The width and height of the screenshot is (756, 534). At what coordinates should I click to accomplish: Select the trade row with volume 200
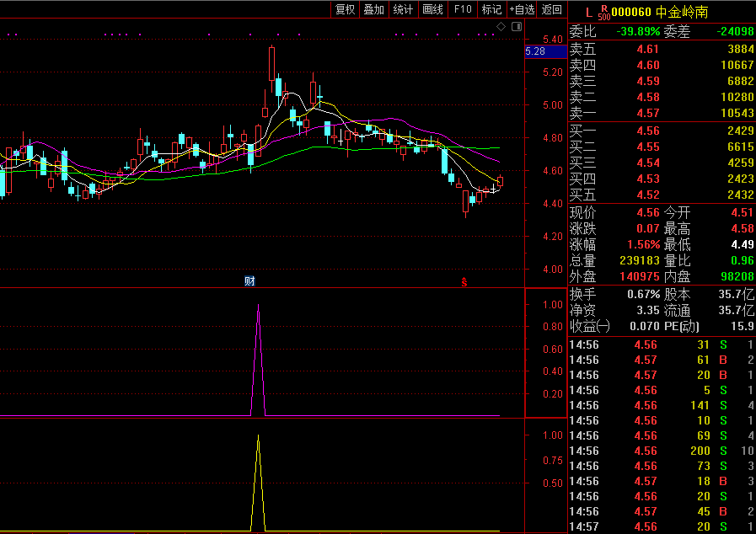pyautogui.click(x=662, y=451)
